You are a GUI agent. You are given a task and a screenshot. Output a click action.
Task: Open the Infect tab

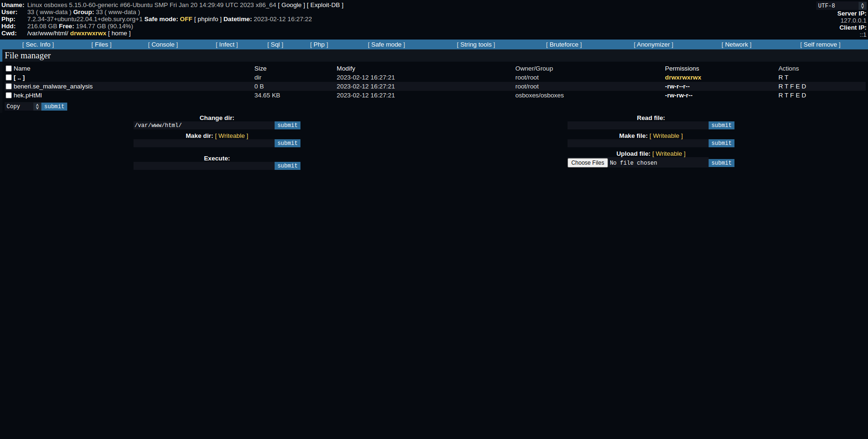[227, 45]
